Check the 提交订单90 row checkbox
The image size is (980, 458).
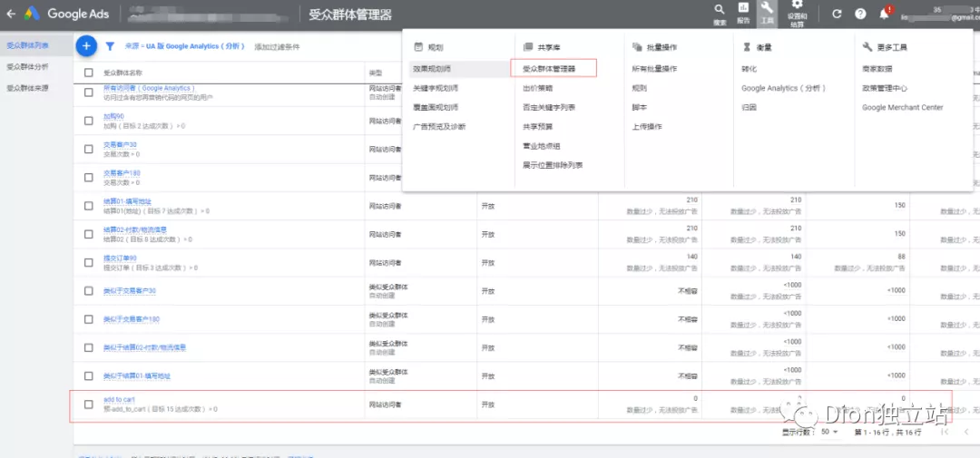[88, 262]
